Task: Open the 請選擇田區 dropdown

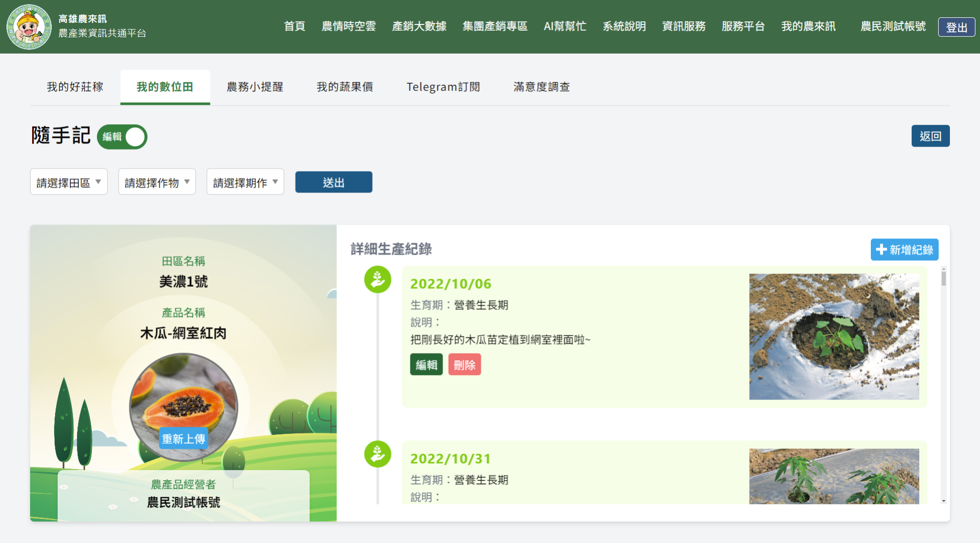Action: 69,182
